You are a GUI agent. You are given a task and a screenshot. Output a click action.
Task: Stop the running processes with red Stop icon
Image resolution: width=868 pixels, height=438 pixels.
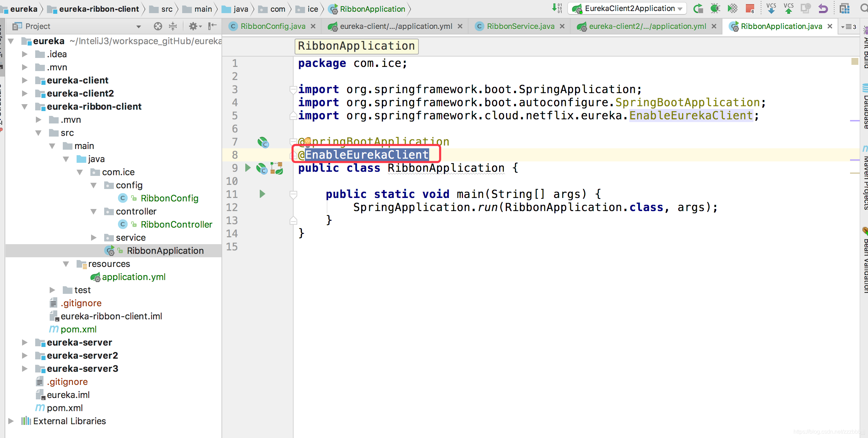[x=750, y=9]
